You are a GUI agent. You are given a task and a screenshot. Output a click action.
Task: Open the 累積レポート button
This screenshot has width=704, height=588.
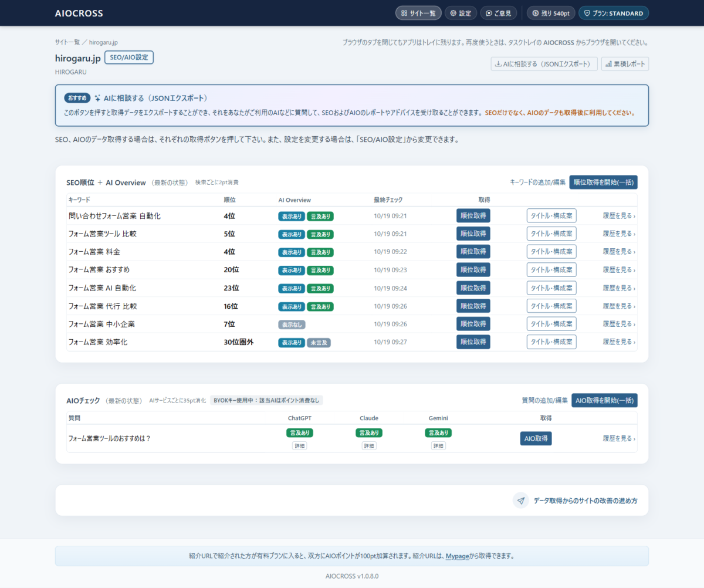(x=625, y=64)
